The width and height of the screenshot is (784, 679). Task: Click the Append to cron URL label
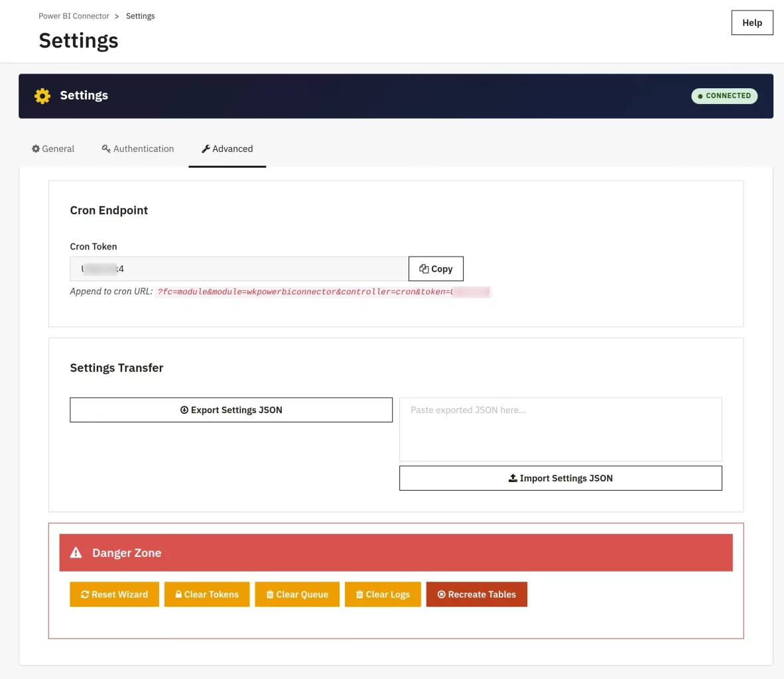coord(111,291)
